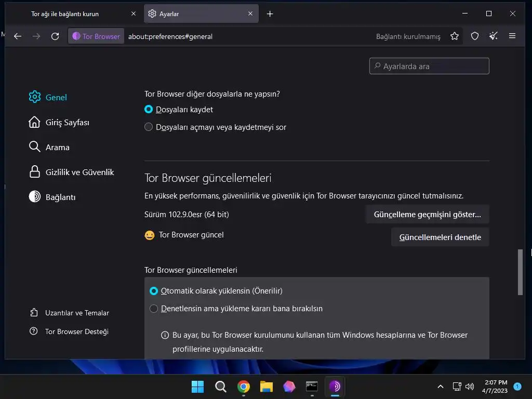Open the clock and date panel
This screenshot has height=399, width=532.
[495, 387]
